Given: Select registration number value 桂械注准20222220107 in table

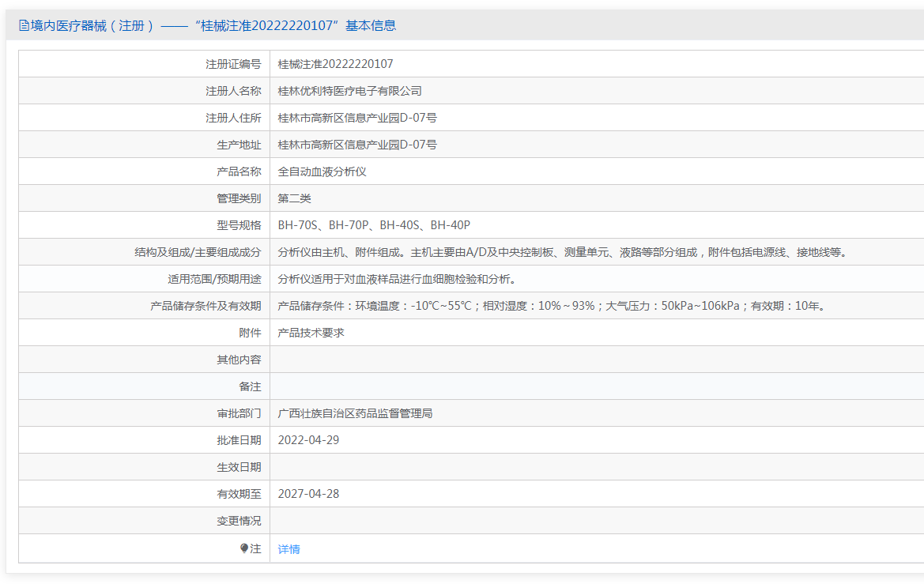Looking at the screenshot, I should [335, 64].
